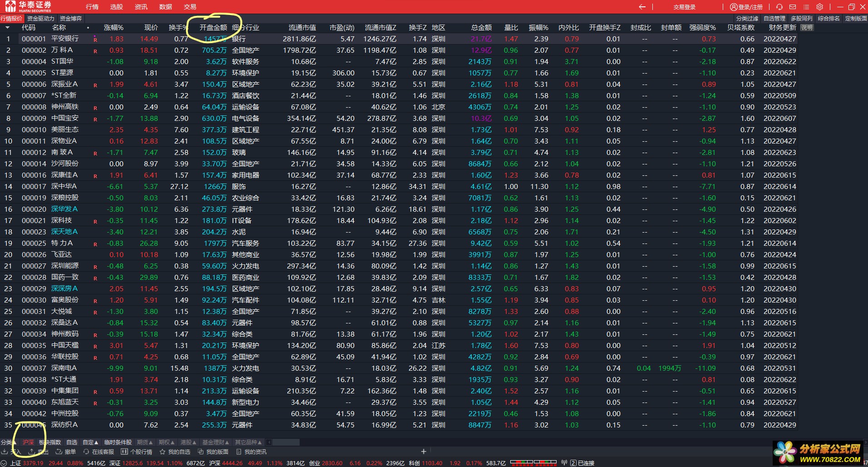This screenshot has height=467, width=868.
Task: Click the 买入 buy button
Action: tap(11, 452)
